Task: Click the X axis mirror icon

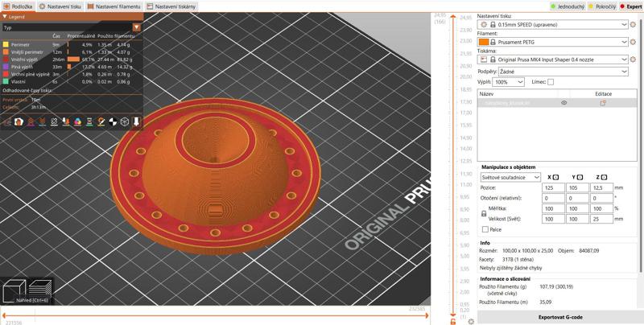Action: point(555,177)
